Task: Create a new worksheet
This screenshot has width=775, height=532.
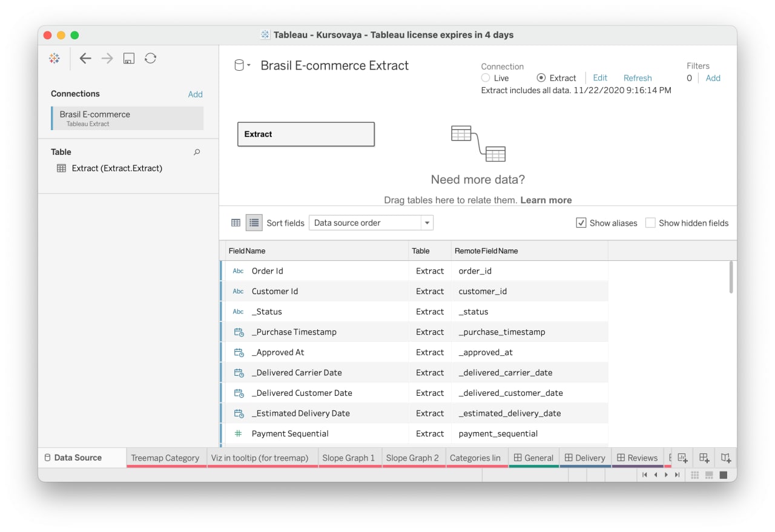Action: (x=682, y=458)
